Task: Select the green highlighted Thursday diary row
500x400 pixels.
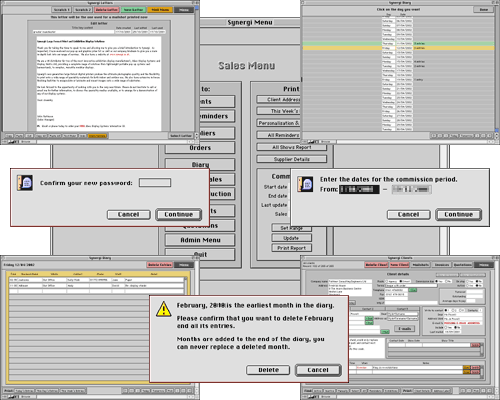Action: 398,43
